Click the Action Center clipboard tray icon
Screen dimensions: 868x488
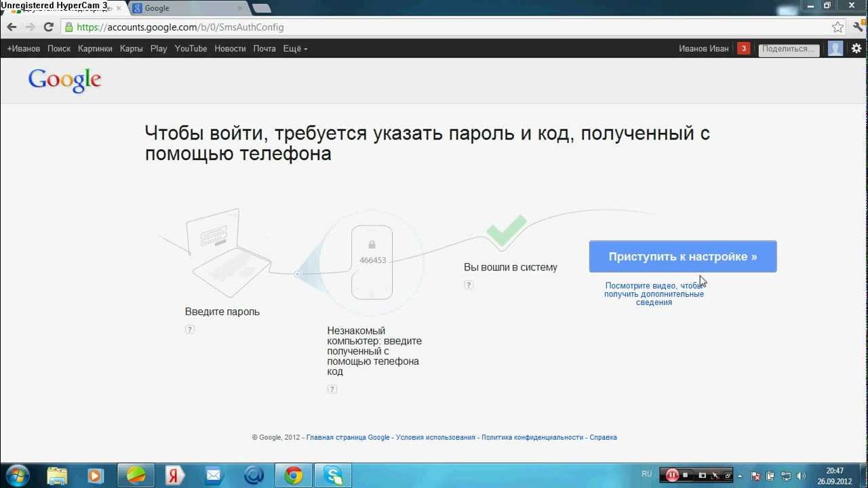(x=770, y=475)
